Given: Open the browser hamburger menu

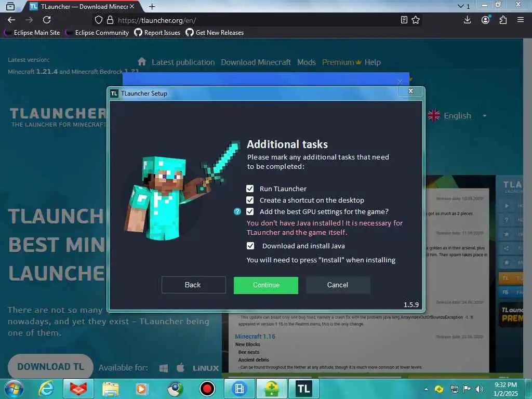Looking at the screenshot, I should click(521, 20).
